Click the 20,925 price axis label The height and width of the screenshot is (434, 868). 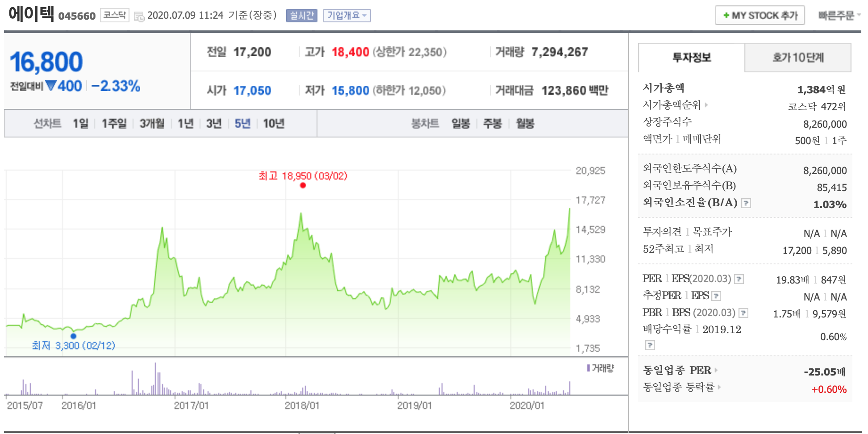(x=590, y=171)
